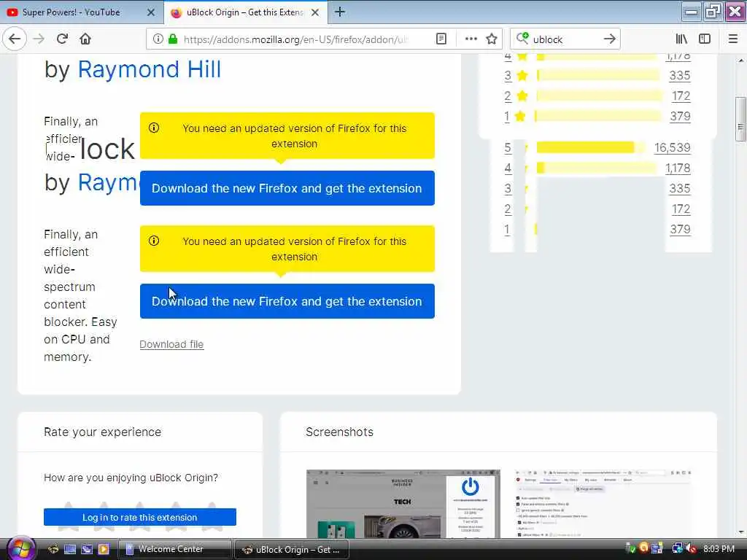Toggle reader view in the address bar

pos(441,39)
